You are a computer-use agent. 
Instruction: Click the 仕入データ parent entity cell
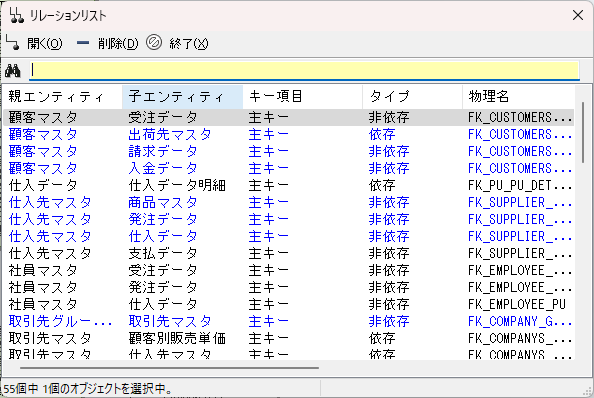click(43, 185)
